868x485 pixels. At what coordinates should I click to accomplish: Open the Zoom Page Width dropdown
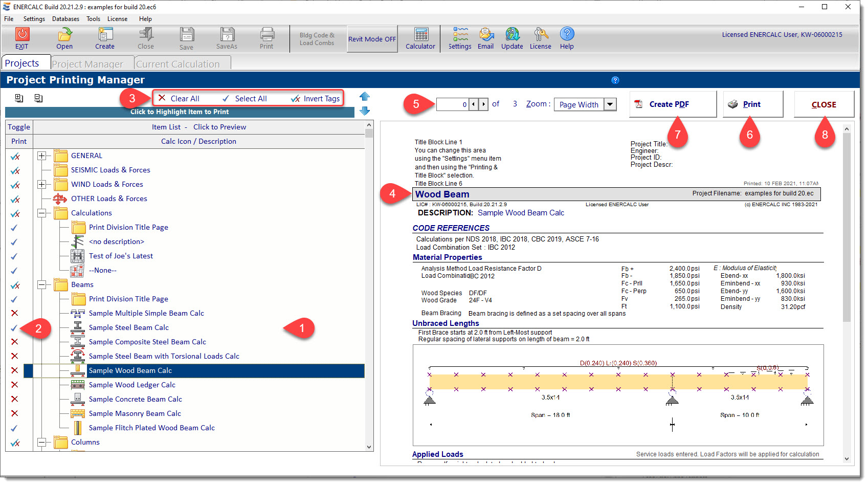pos(610,104)
